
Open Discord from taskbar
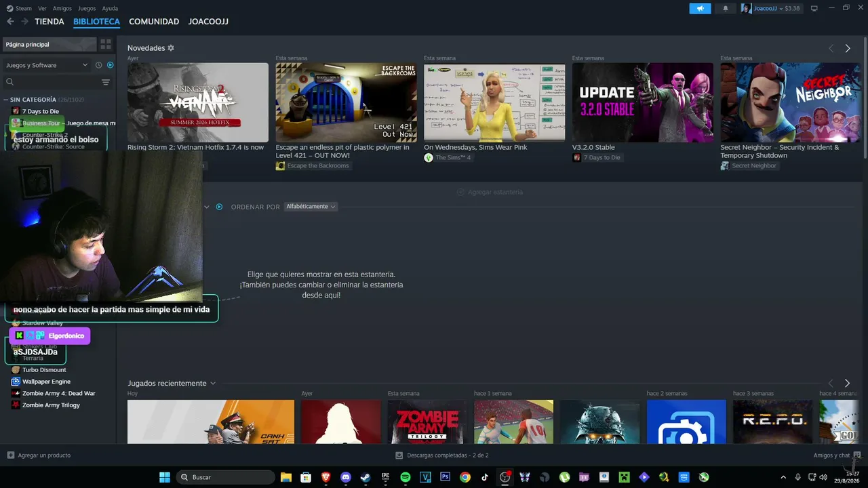coord(346,477)
